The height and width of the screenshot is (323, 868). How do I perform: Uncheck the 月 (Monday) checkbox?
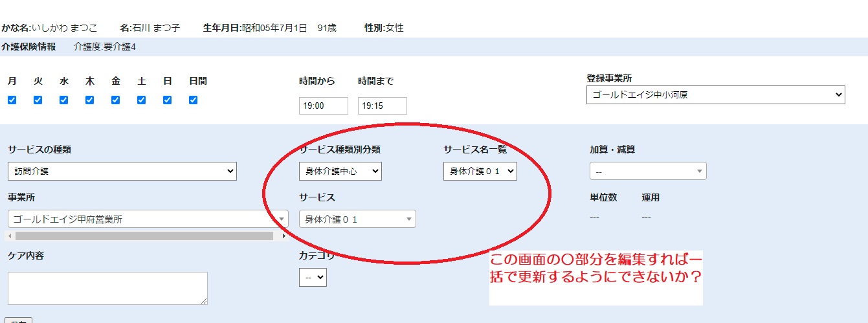pos(12,100)
